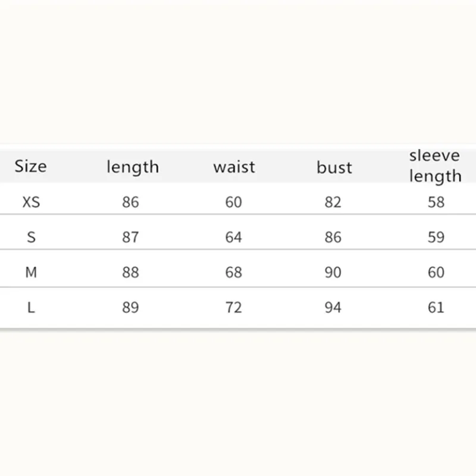Click the XS sleeve length value 58
The image size is (476, 476).
[436, 202]
